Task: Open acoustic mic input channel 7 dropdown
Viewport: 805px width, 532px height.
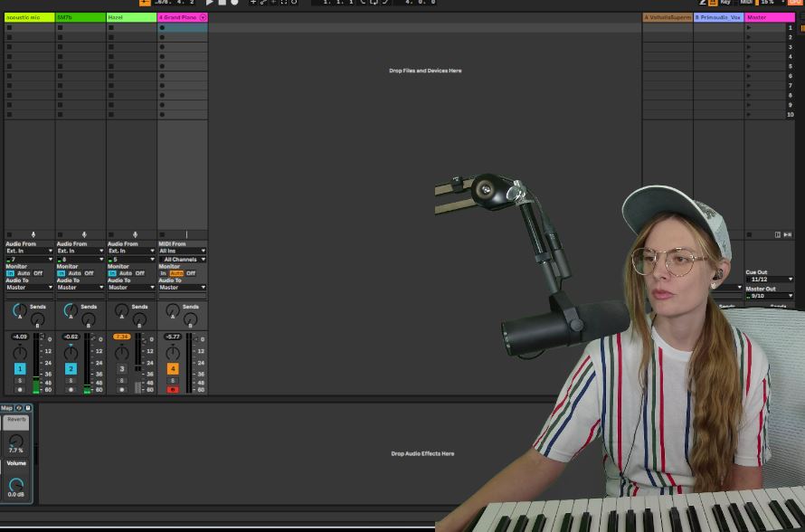Action: 29,260
